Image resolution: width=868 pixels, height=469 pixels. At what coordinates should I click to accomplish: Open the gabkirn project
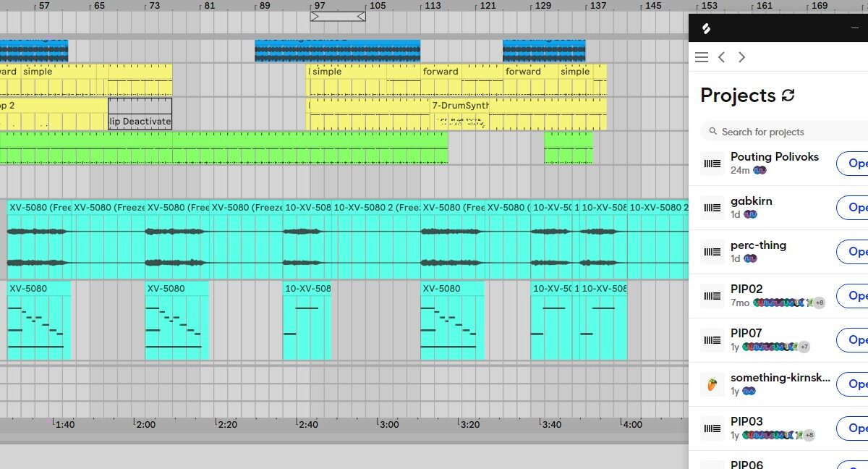coord(854,208)
